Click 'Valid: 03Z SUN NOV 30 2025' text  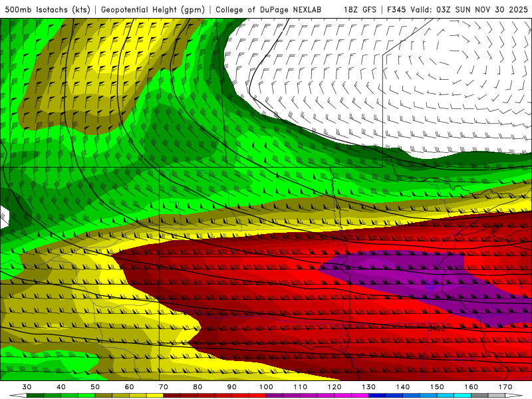click(469, 10)
